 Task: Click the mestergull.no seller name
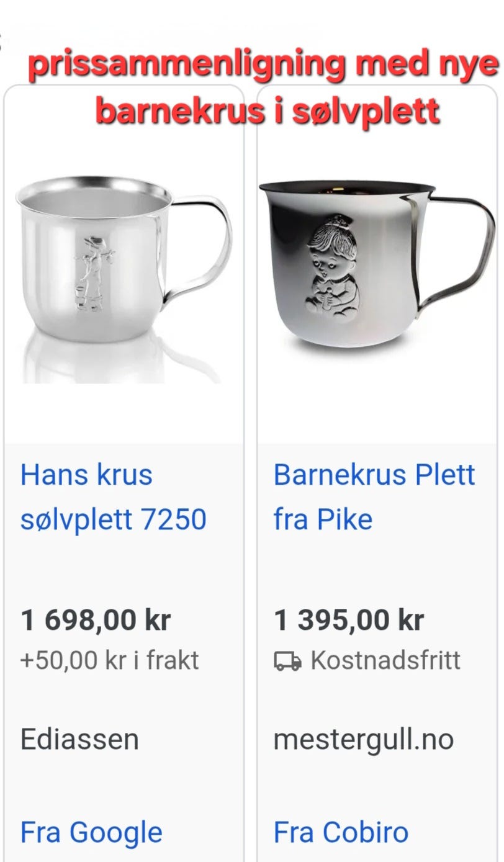[364, 739]
